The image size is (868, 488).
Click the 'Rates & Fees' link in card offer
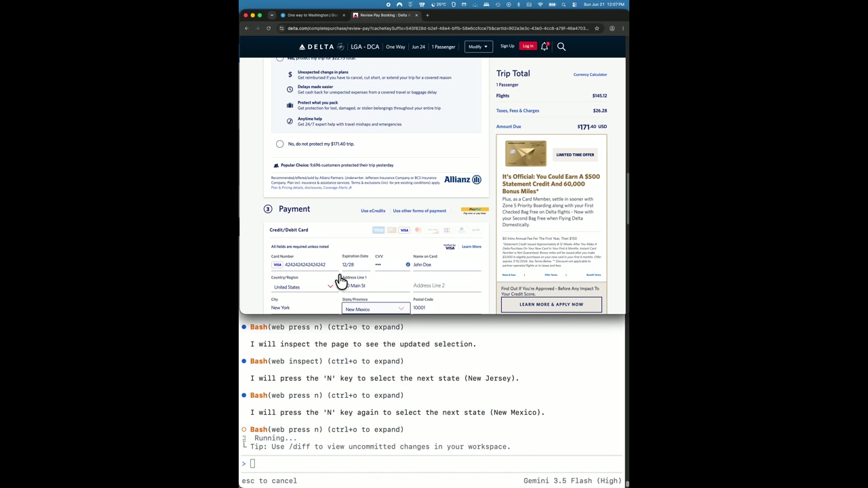point(509,275)
